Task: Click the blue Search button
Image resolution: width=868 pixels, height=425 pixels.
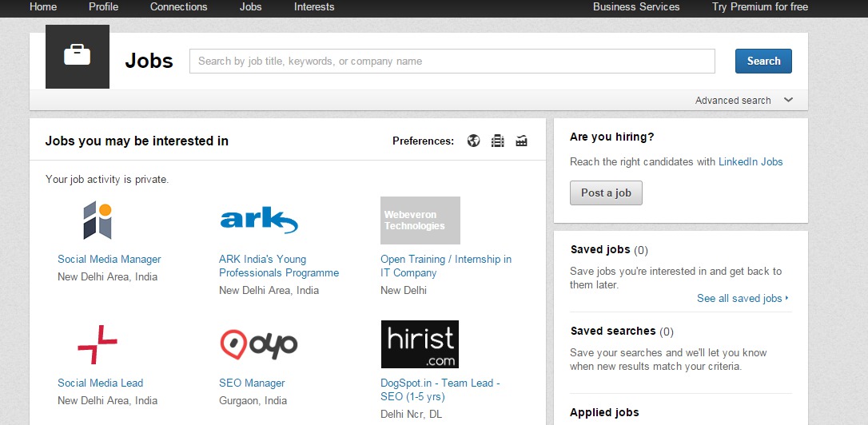Action: [x=763, y=61]
